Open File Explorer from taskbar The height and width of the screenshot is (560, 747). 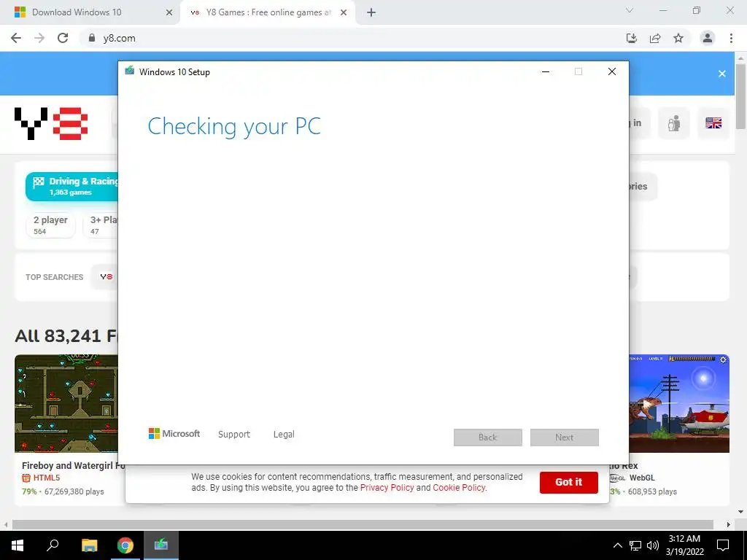(x=89, y=545)
